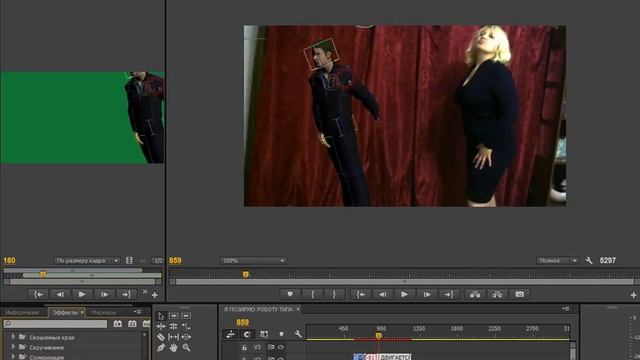Toggle nest sequences insert mode in timeline
640x360 pixels.
coord(230,334)
